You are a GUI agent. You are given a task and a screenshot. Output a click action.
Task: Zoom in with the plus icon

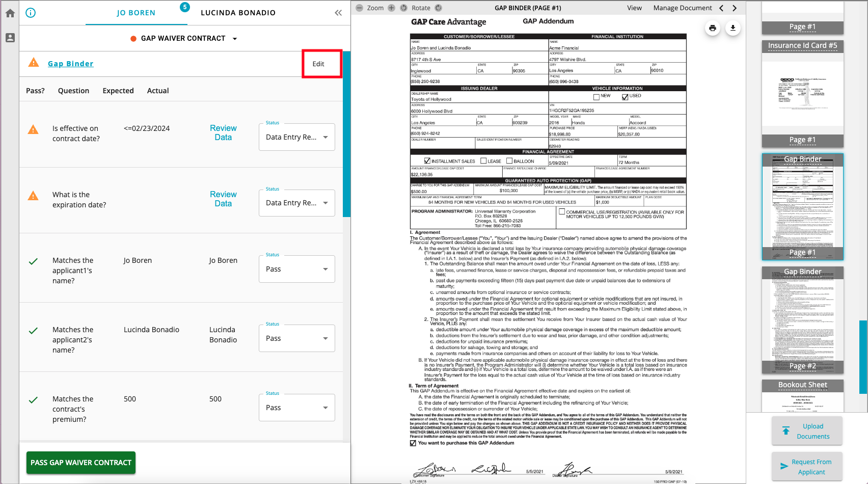[x=391, y=8]
